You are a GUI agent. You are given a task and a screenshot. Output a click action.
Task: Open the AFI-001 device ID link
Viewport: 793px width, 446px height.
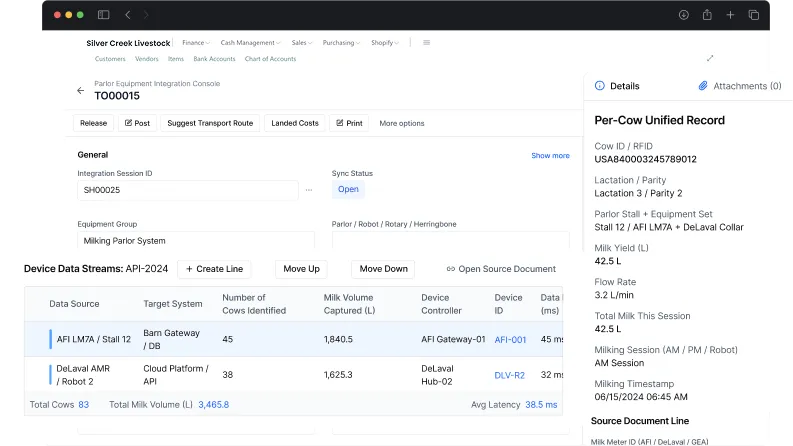point(510,340)
